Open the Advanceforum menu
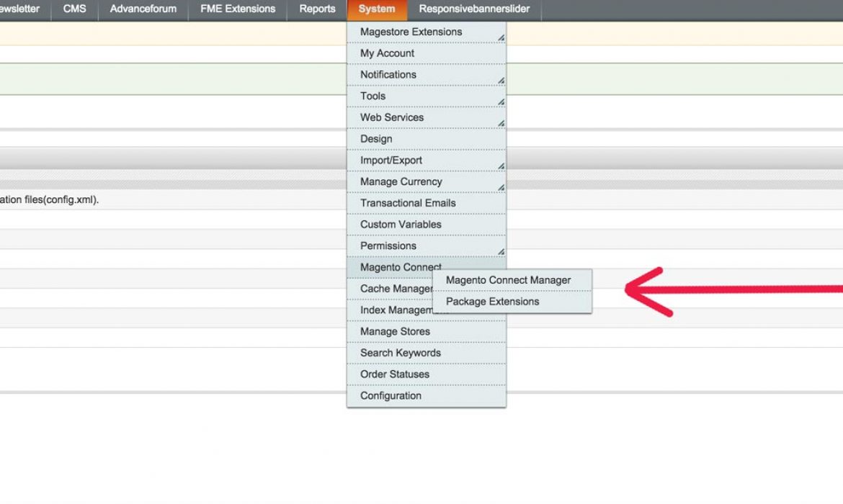 (143, 9)
